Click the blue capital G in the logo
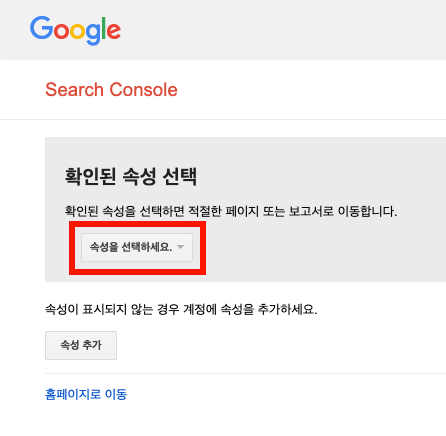Screen dimensions: 446x436 pos(41,28)
